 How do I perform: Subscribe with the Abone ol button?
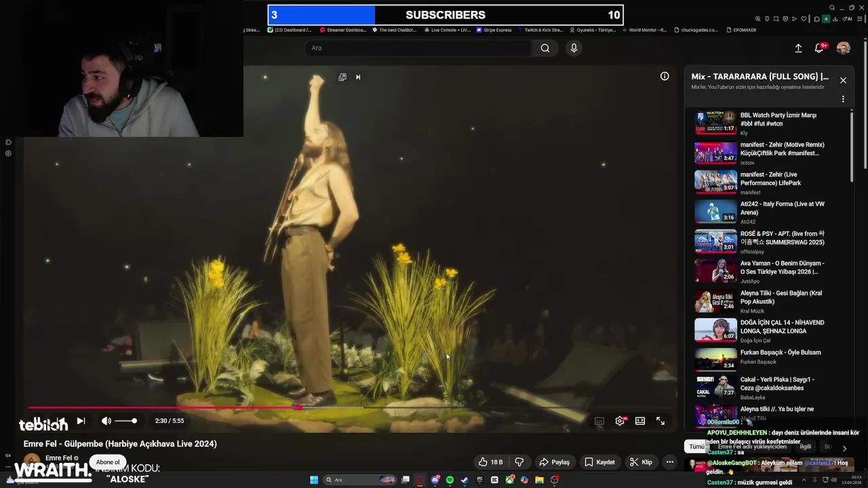(108, 462)
